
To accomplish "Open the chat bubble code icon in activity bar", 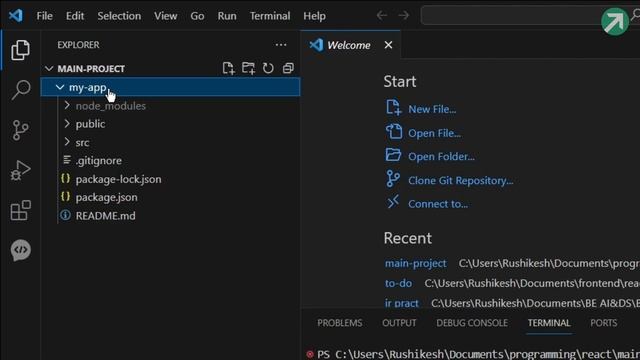I will (20, 250).
